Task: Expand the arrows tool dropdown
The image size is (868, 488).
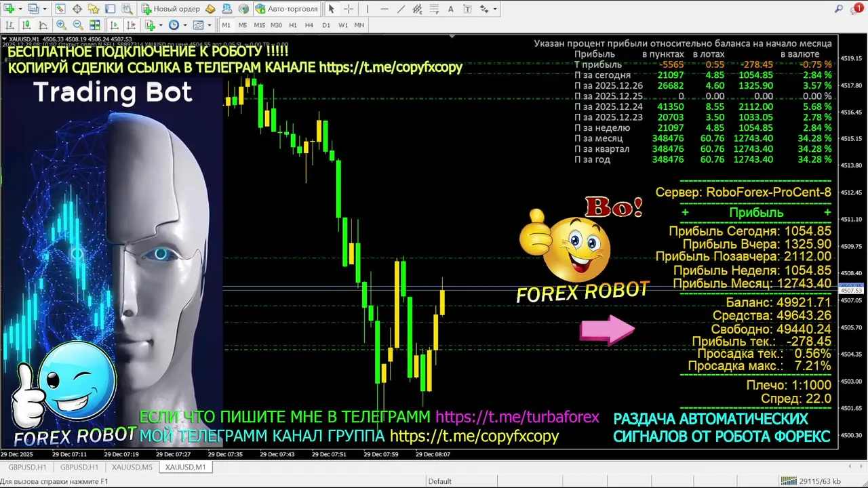Action: click(495, 9)
